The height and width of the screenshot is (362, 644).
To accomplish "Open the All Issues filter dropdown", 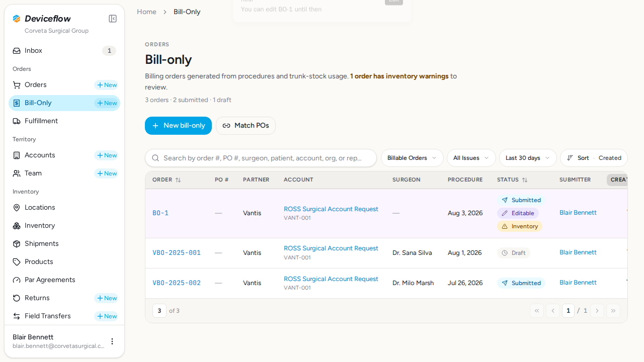I will [471, 158].
